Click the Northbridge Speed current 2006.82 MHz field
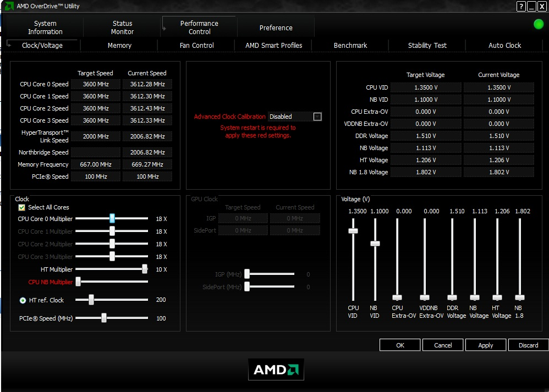Image resolution: width=549 pixels, height=392 pixels. pos(147,152)
